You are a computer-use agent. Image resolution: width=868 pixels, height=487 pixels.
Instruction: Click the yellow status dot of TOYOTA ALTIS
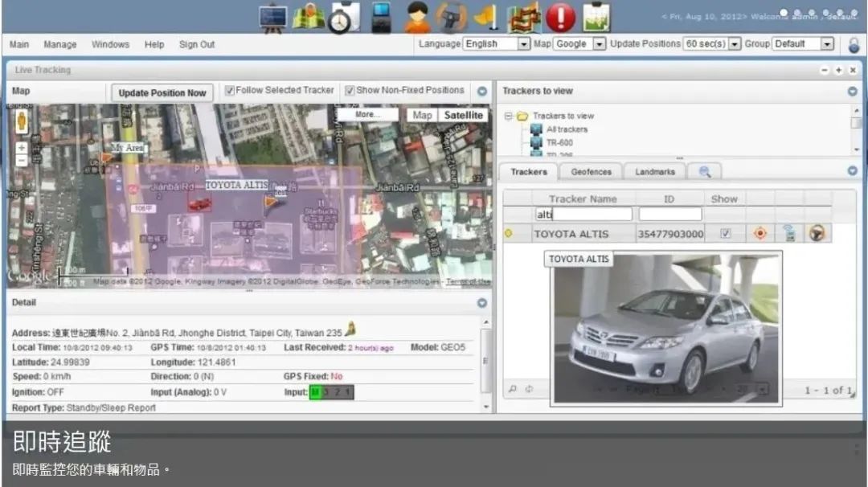[x=508, y=234]
